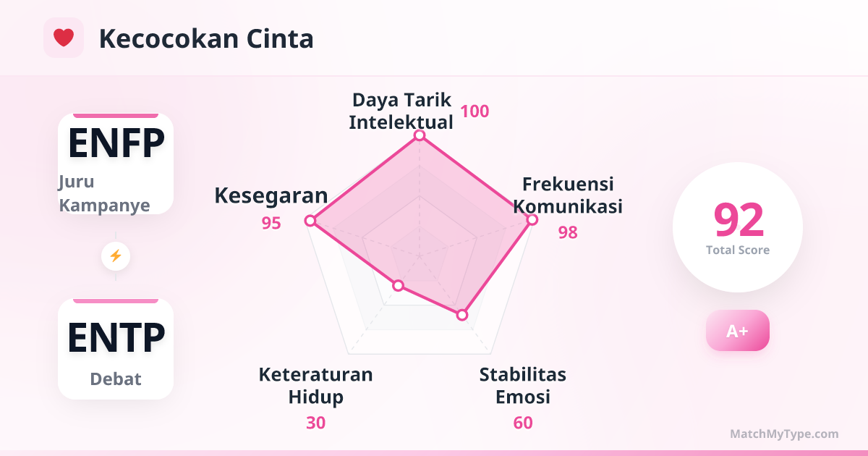Click the Keteraturan Hidup label

(x=315, y=386)
